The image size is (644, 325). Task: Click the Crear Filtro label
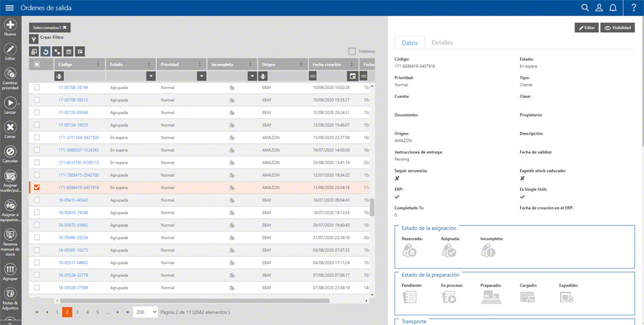coord(52,37)
